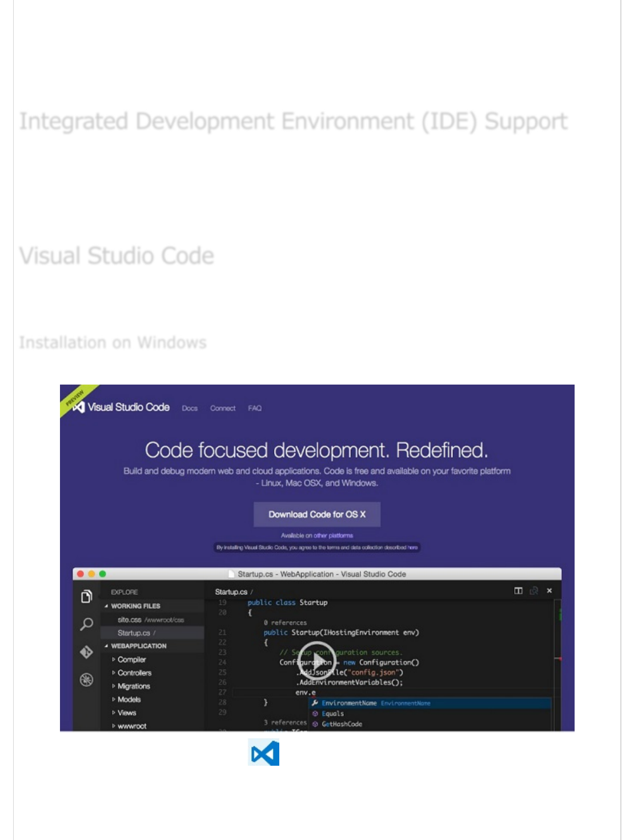Open the Connect page in site navigation
This screenshot has width=634, height=840.
[x=223, y=408]
